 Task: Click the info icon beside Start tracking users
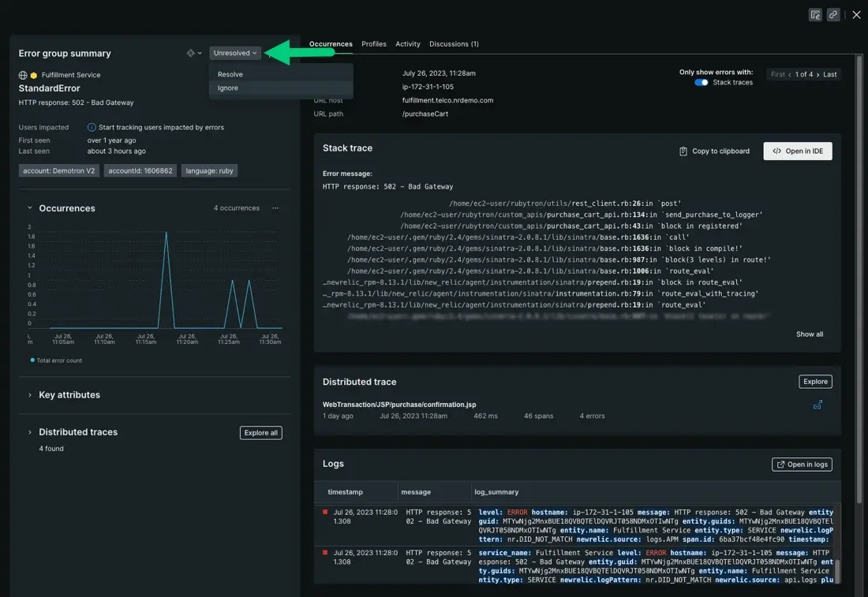[92, 127]
